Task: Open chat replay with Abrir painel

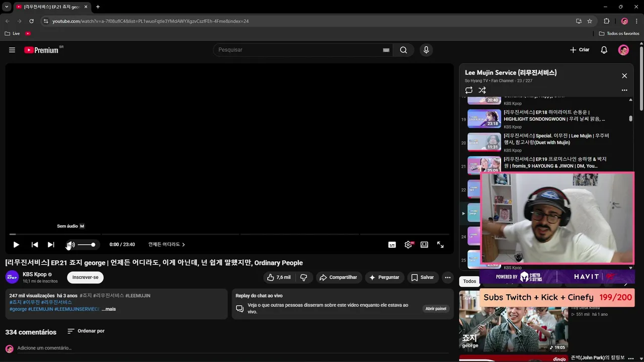Action: pos(436,308)
